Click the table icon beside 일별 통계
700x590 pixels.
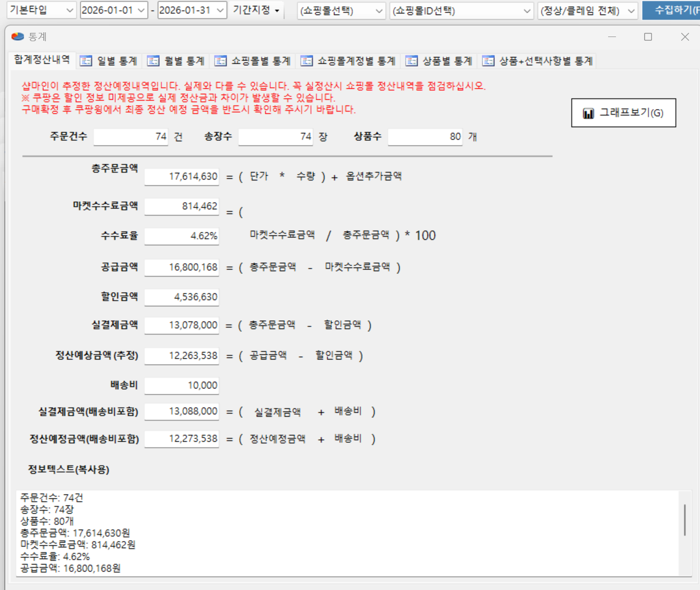click(86, 61)
